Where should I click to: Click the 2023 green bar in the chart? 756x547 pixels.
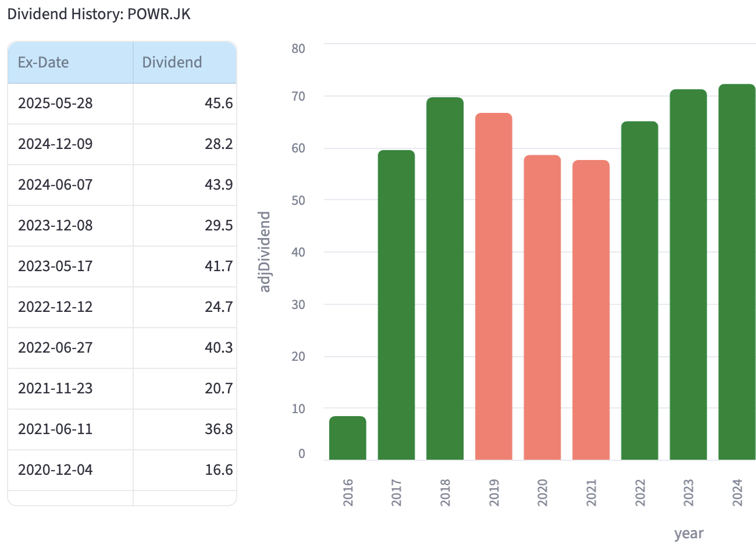(x=689, y=275)
